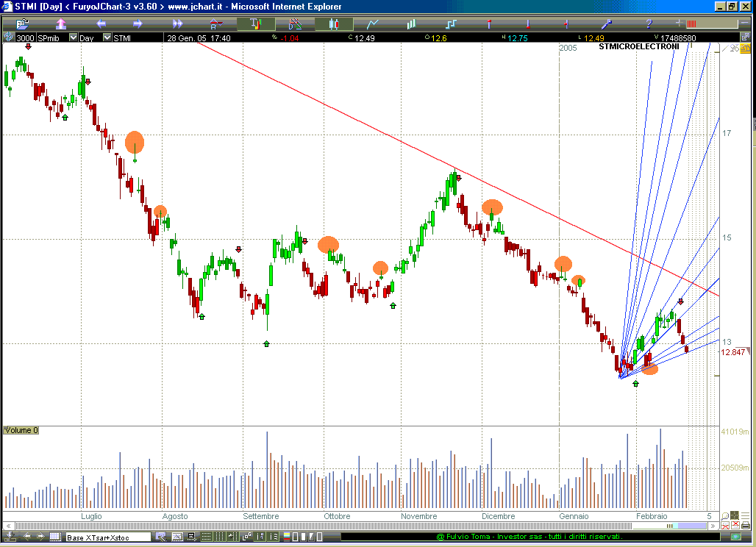Open the SPmib market dropdown
756x547 pixels.
click(x=73, y=37)
